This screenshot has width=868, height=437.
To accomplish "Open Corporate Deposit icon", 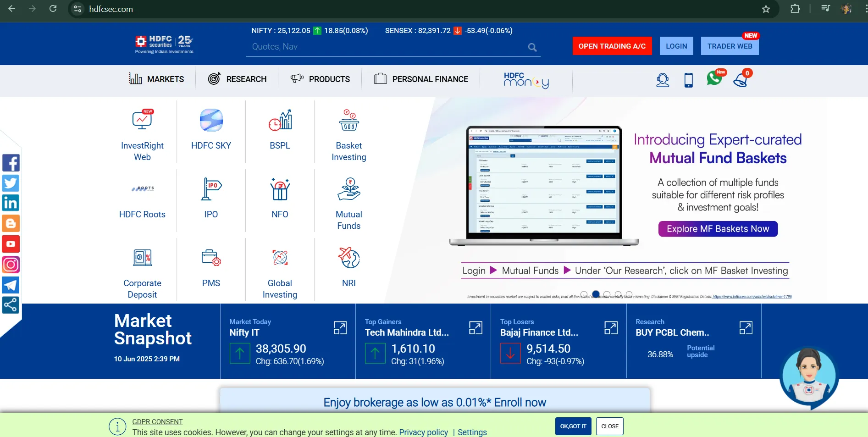I will (143, 258).
